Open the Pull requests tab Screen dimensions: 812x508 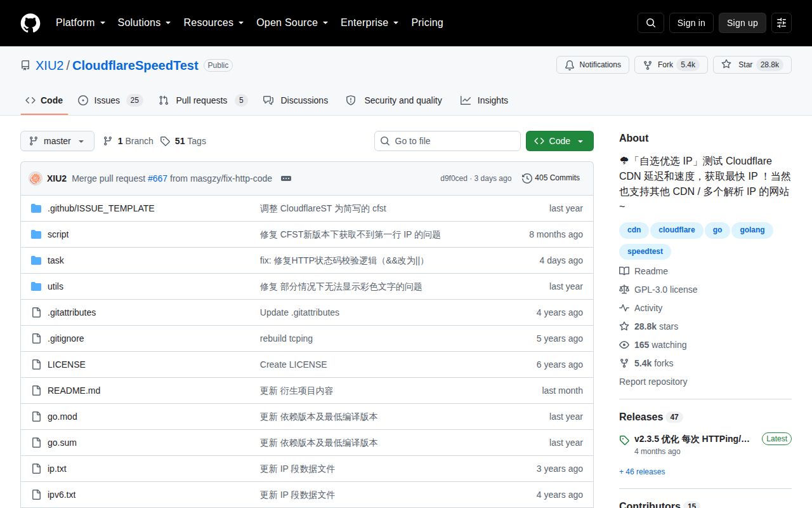(203, 100)
